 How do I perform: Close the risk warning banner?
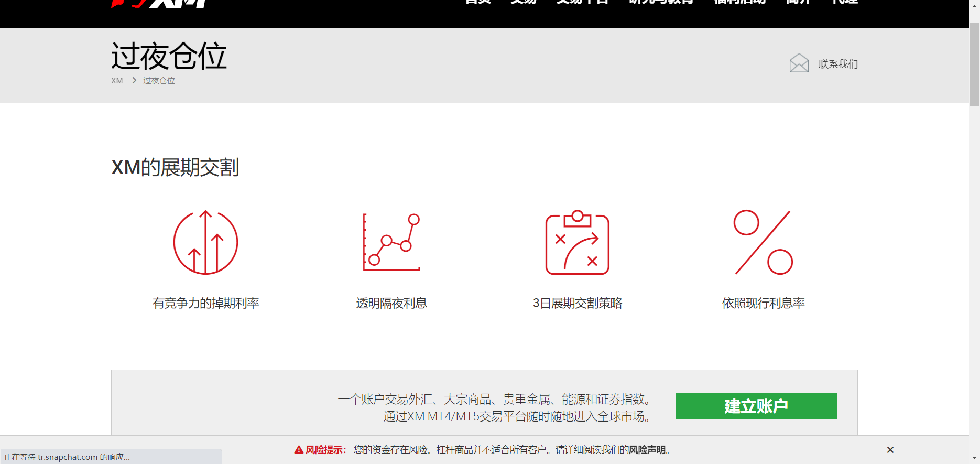[x=890, y=450]
